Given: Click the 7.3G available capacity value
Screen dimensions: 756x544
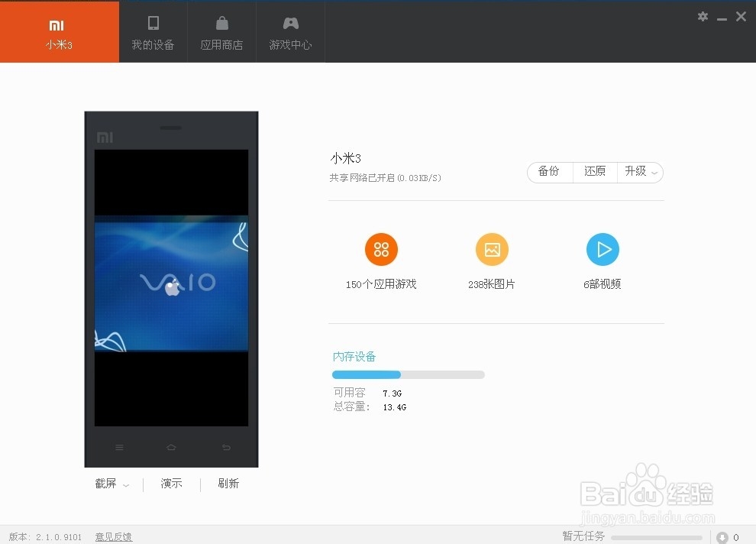Looking at the screenshot, I should [x=393, y=393].
